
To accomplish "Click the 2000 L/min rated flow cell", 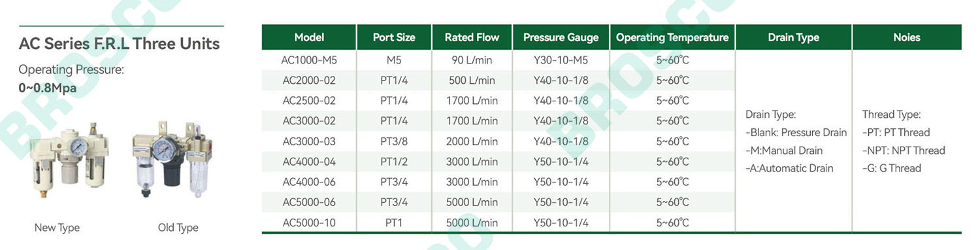I will [472, 141].
